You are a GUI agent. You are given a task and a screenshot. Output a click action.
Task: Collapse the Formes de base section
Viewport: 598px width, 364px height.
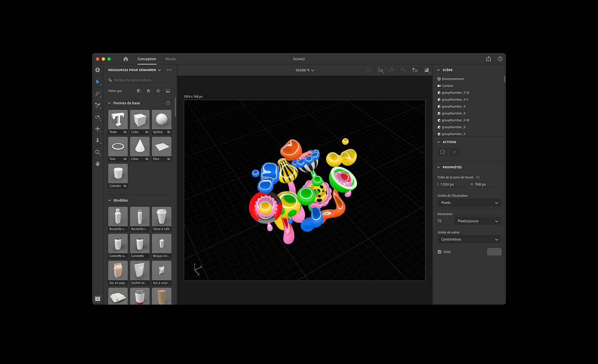(x=109, y=103)
